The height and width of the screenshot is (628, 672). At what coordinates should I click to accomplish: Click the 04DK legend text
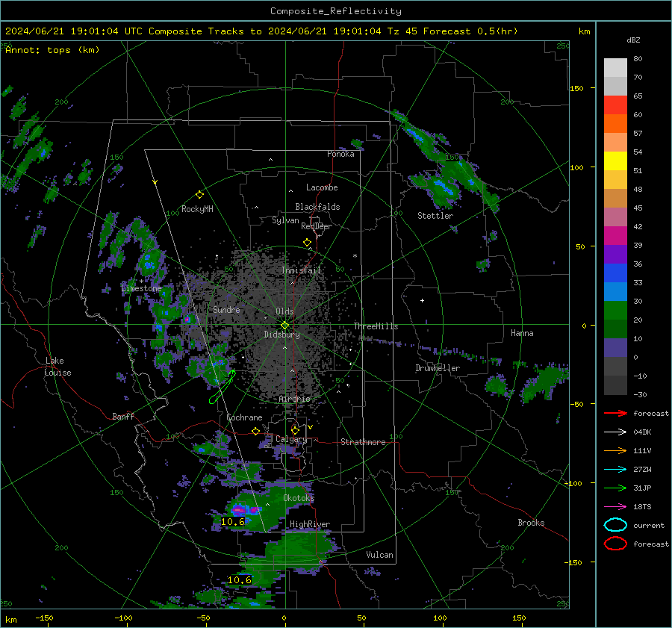point(642,432)
